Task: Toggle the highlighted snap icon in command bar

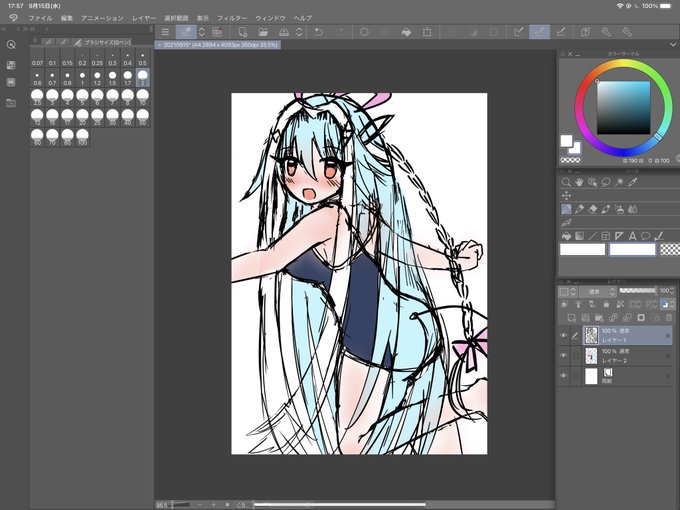Action: pos(539,32)
